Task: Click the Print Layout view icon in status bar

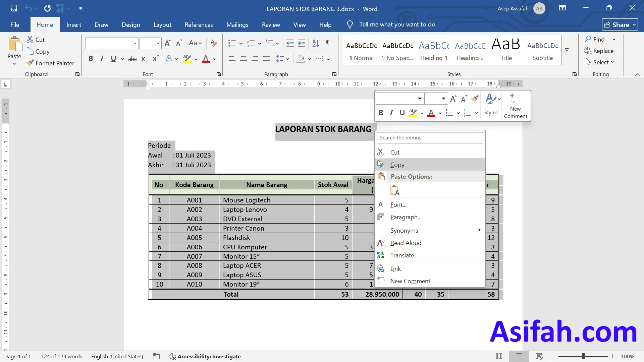Action: 519,356
